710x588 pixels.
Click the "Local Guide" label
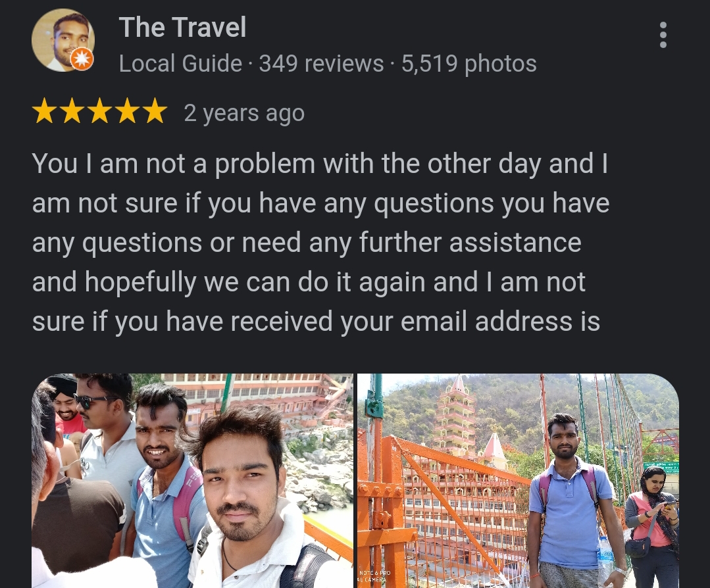(180, 63)
